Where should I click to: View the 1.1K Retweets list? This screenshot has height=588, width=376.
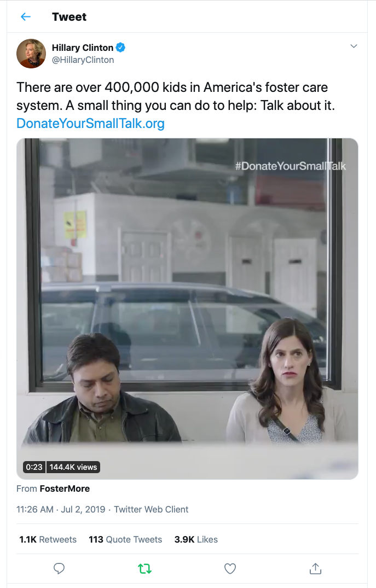click(x=48, y=539)
